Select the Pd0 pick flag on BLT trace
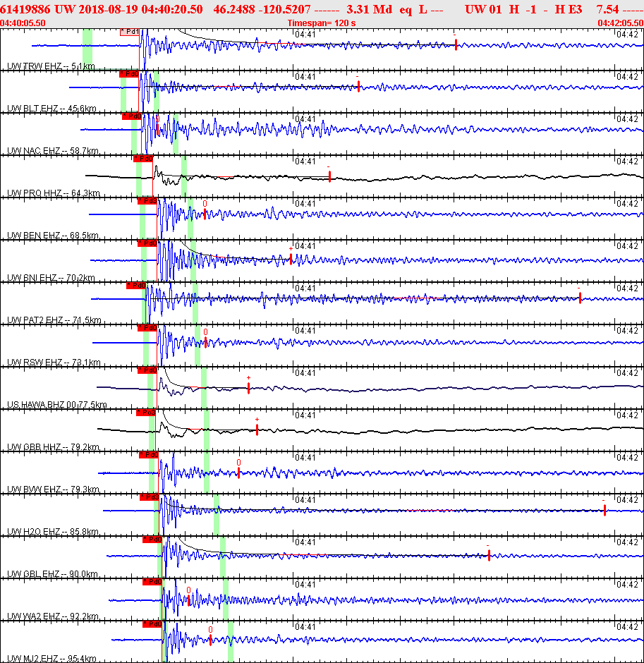Viewport: 644px width, 663px height. (x=129, y=74)
